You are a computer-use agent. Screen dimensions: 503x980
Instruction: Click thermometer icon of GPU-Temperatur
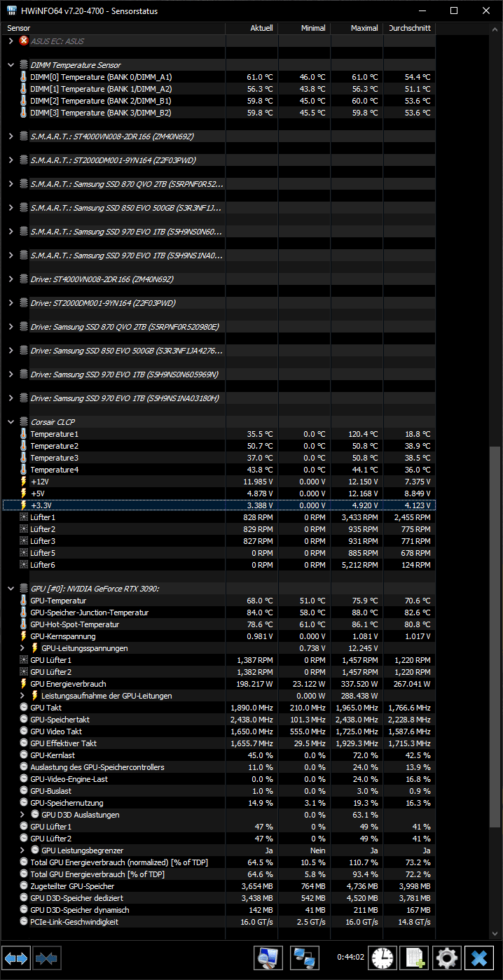click(x=24, y=601)
